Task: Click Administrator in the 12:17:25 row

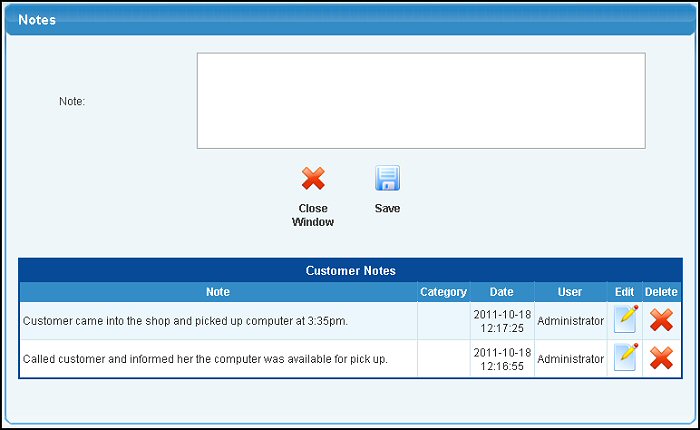Action: coord(571,321)
